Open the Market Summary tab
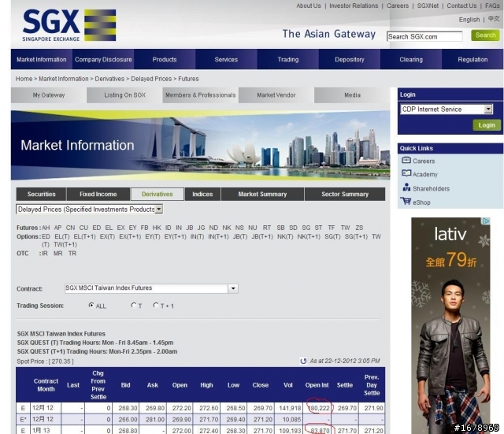 262,195
